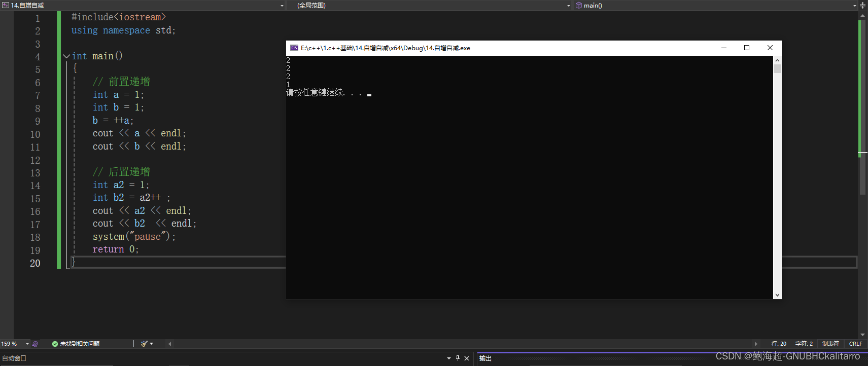This screenshot has width=868, height=366.
Task: Click the split editor icon at top right
Action: coord(862,5)
